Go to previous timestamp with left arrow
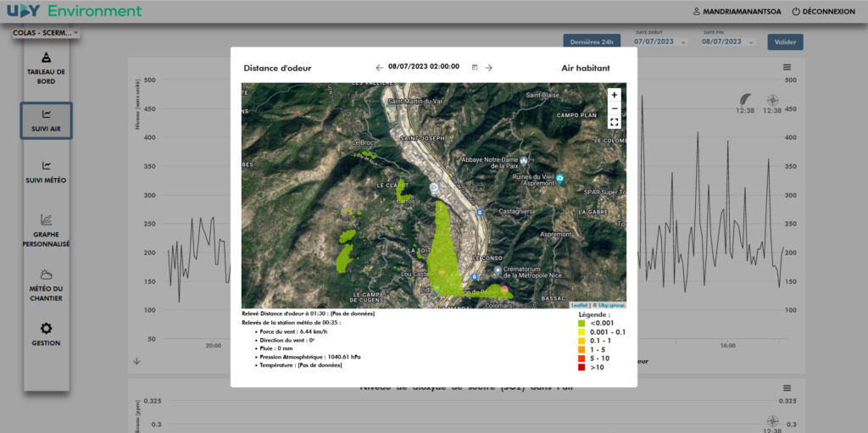The width and height of the screenshot is (868, 433). coord(379,68)
